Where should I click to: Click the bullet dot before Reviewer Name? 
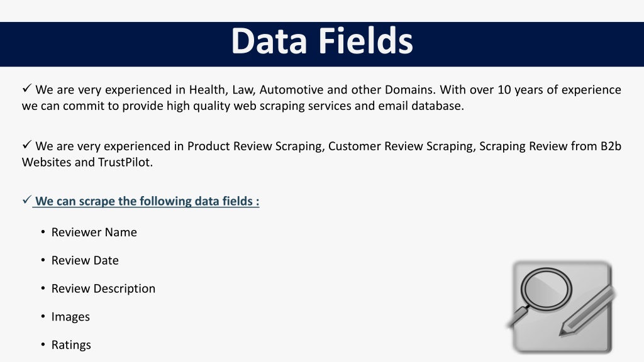coord(43,233)
